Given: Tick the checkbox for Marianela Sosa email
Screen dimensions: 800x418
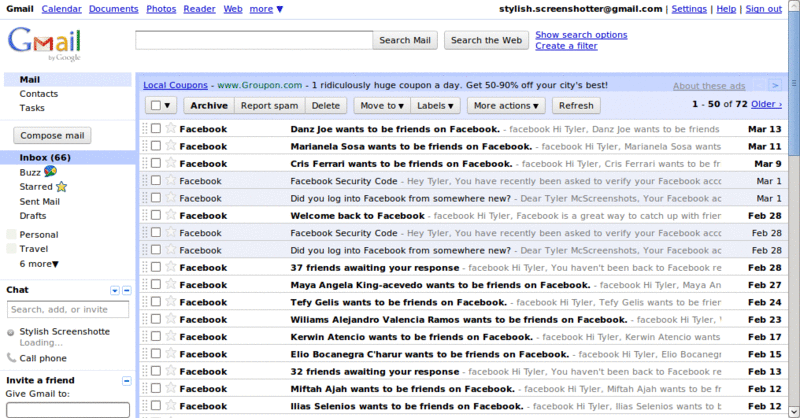Looking at the screenshot, I should (x=156, y=146).
